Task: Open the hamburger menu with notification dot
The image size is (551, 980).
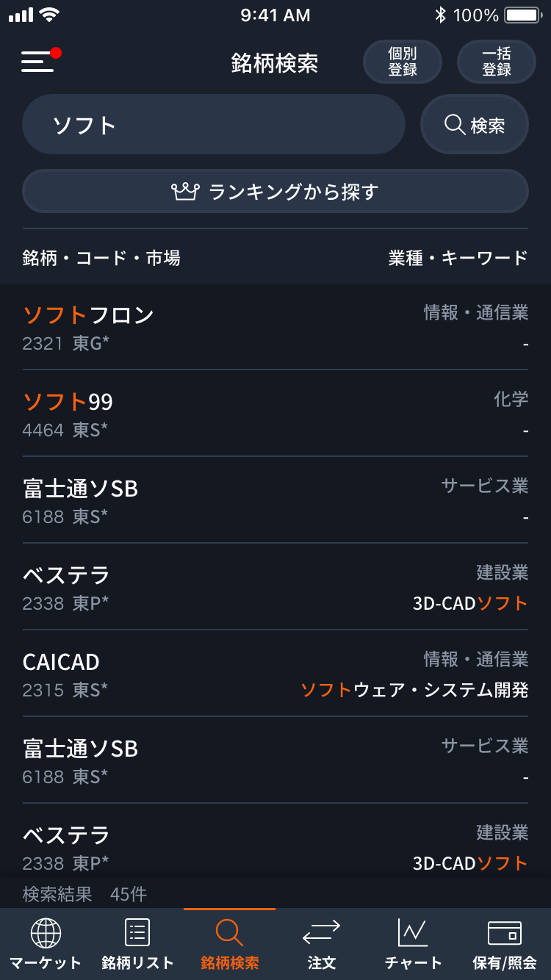Action: [x=38, y=61]
